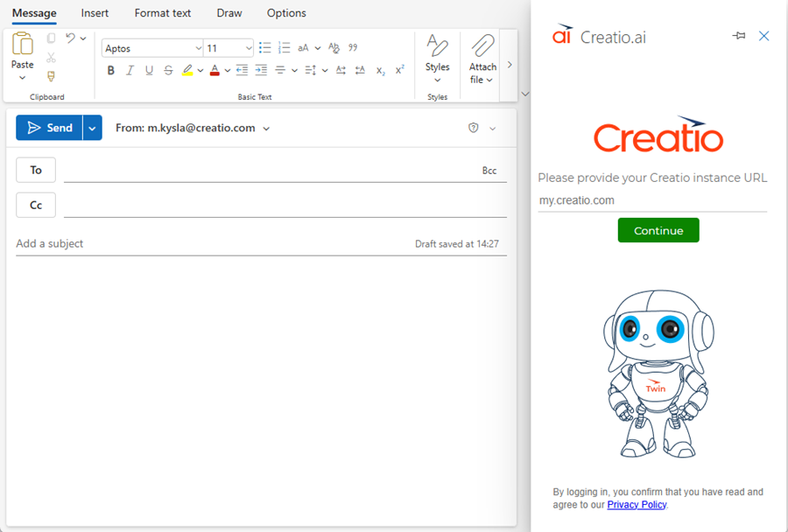Show the Bcc field
Image resolution: width=788 pixels, height=532 pixels.
[489, 171]
